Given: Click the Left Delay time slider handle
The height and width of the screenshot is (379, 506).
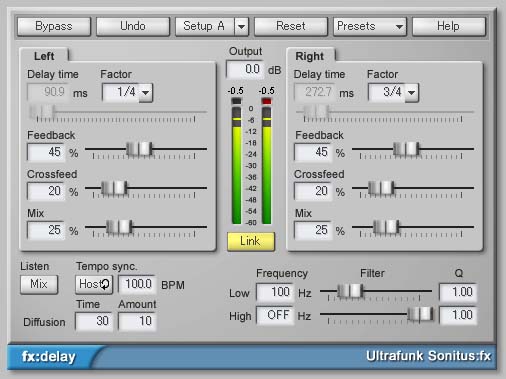Looking at the screenshot, I should coord(42,112).
